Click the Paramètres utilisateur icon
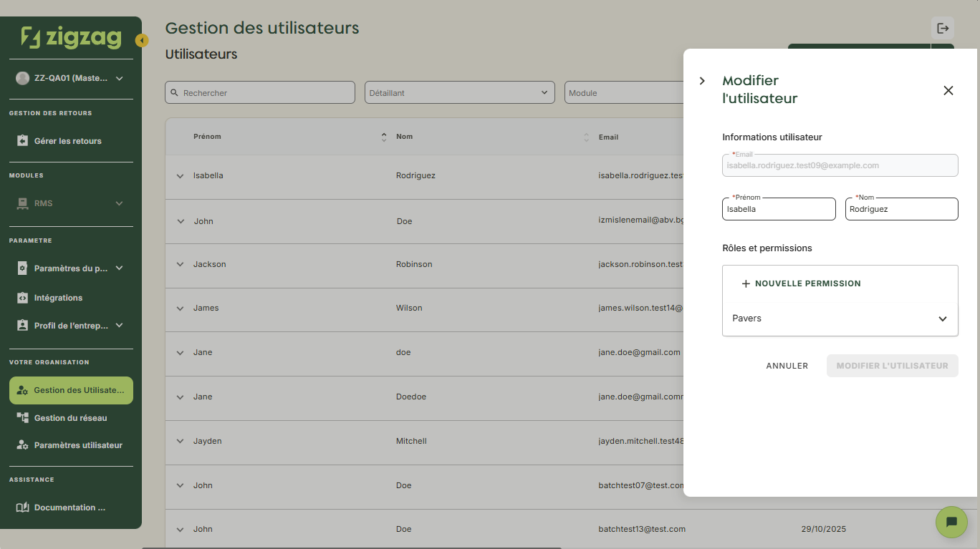Image resolution: width=980 pixels, height=549 pixels. coord(22,445)
